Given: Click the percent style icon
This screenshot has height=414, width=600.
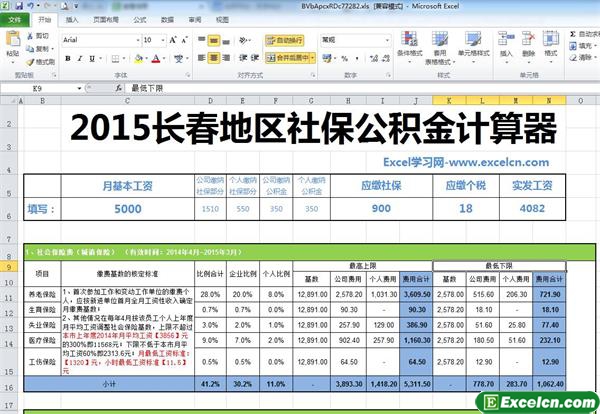Looking at the screenshot, I should click(x=344, y=58).
